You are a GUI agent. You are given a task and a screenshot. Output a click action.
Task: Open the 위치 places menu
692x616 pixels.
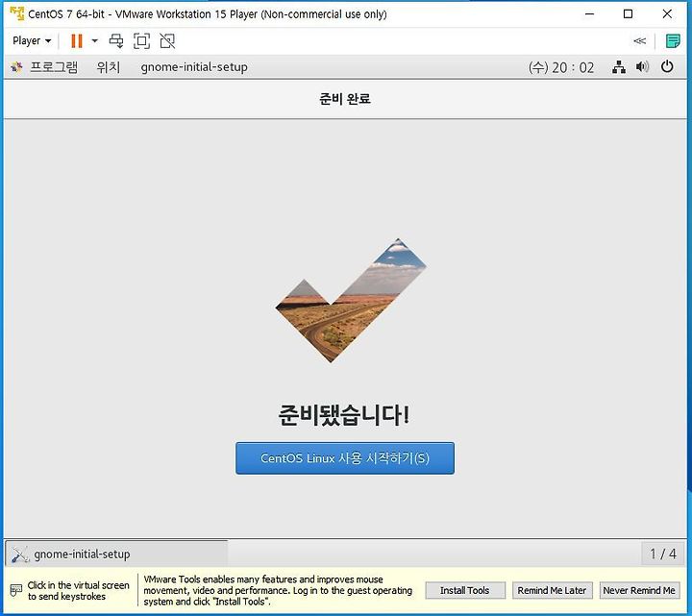[x=108, y=67]
